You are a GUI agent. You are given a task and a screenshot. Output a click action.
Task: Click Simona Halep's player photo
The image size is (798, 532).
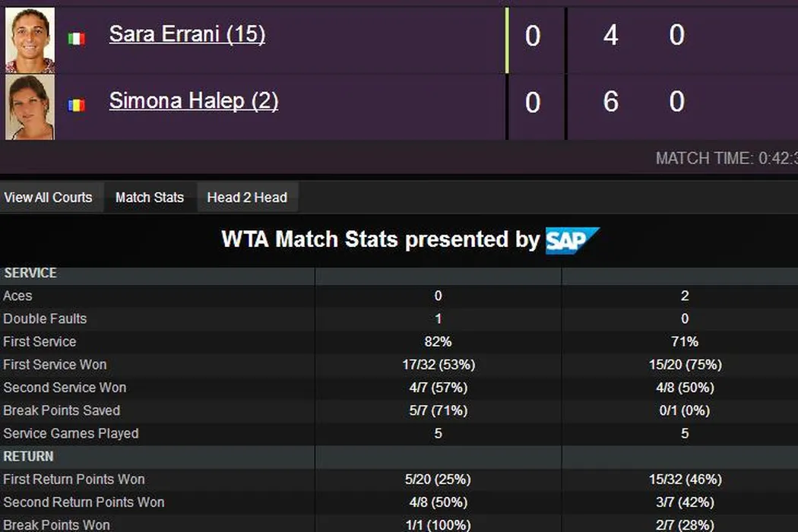pos(30,106)
